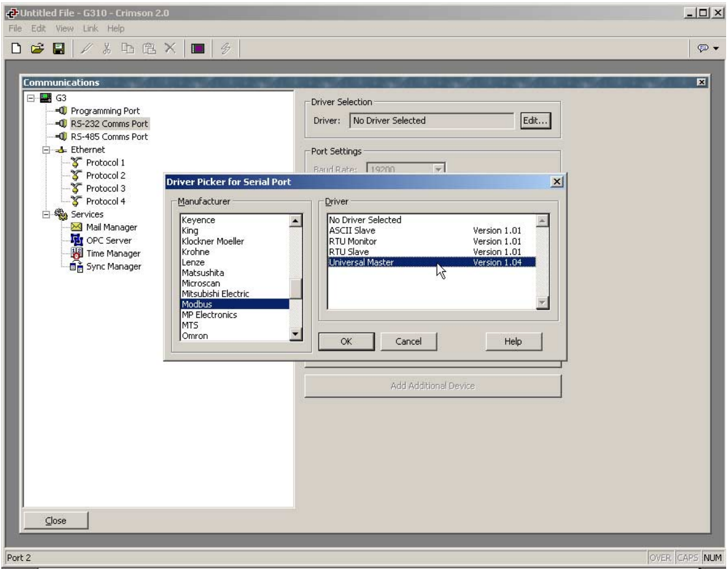
Task: Open the View menu
Action: coord(65,29)
